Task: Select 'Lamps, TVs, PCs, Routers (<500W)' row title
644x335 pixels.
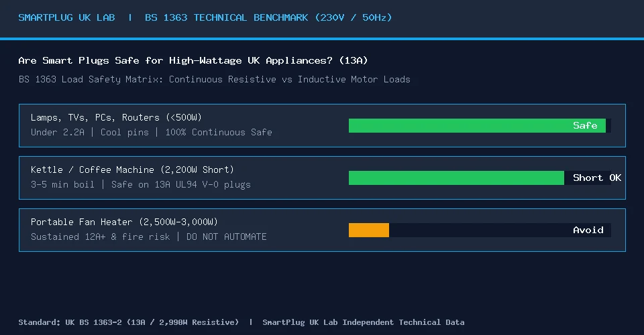Action: pos(116,117)
